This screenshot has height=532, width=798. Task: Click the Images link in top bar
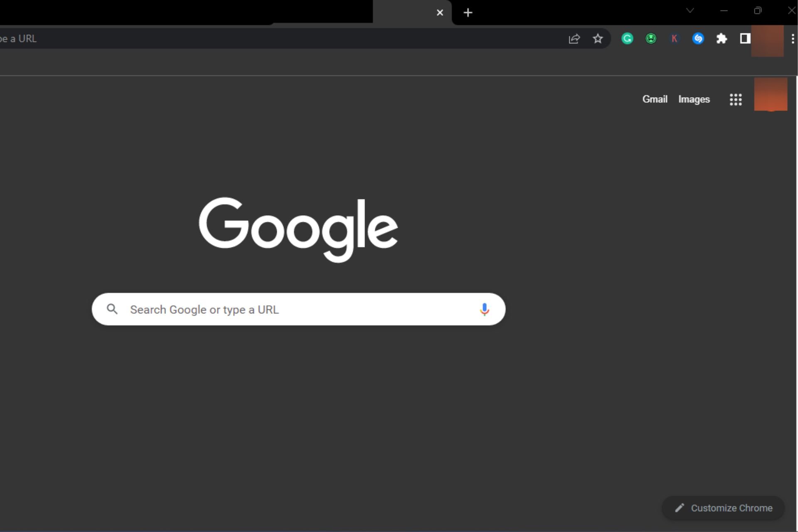click(694, 99)
